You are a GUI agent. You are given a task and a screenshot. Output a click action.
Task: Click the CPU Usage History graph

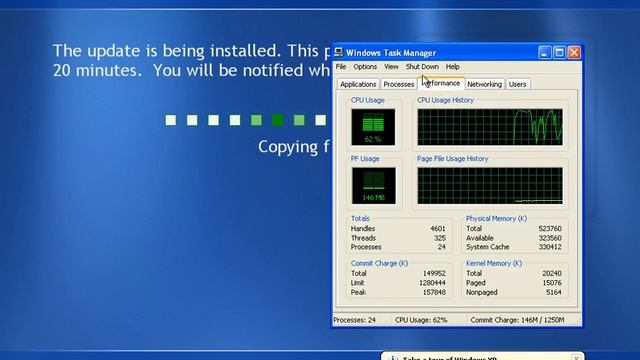[490, 127]
